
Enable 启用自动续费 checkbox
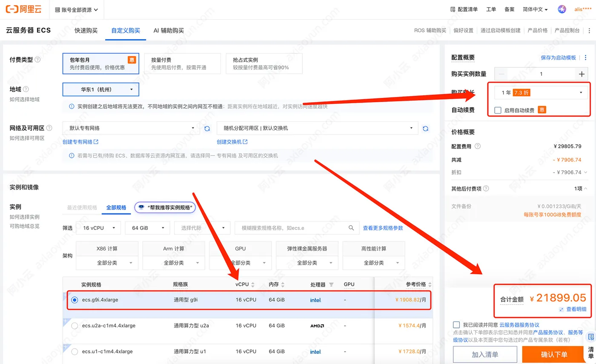[498, 110]
